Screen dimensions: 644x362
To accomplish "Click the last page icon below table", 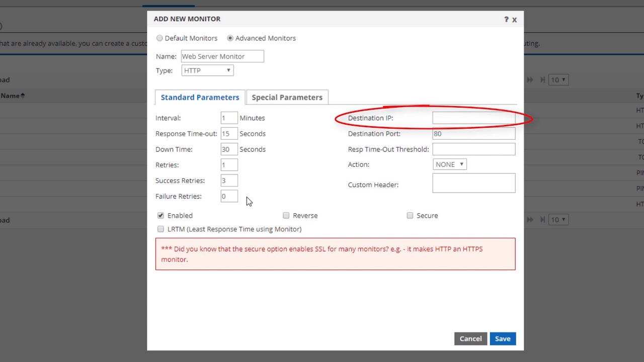I will tap(542, 220).
